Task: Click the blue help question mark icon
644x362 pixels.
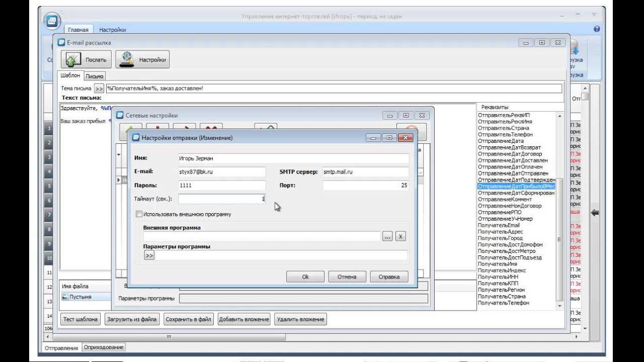Action: [x=597, y=29]
